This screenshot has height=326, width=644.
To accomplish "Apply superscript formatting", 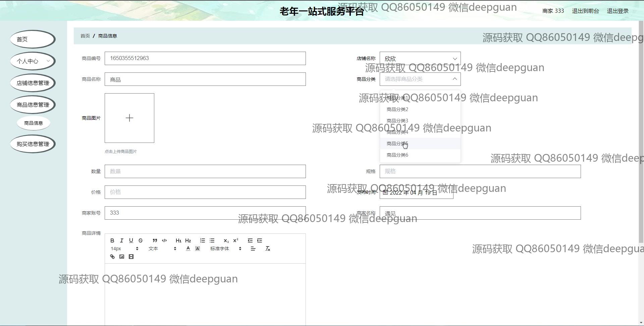I will 235,240.
